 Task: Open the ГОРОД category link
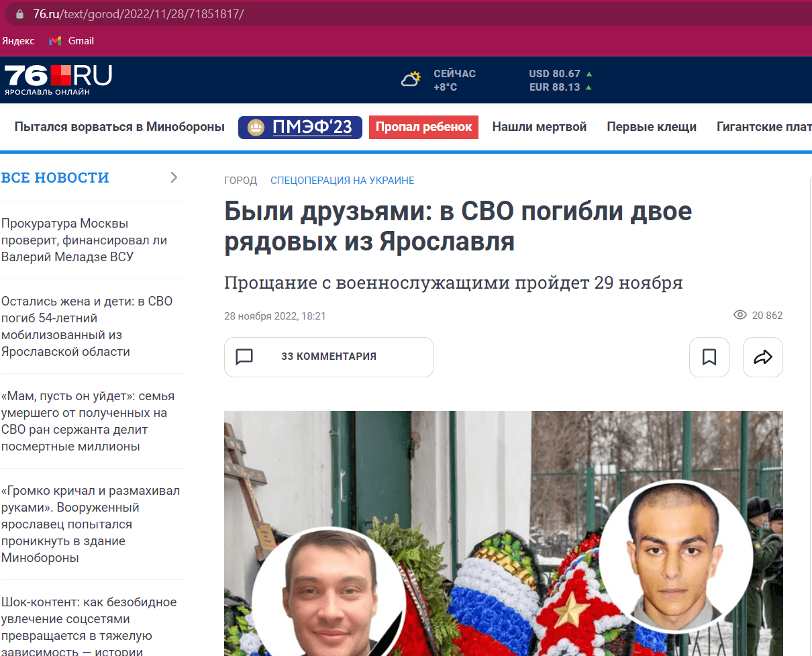coord(240,181)
